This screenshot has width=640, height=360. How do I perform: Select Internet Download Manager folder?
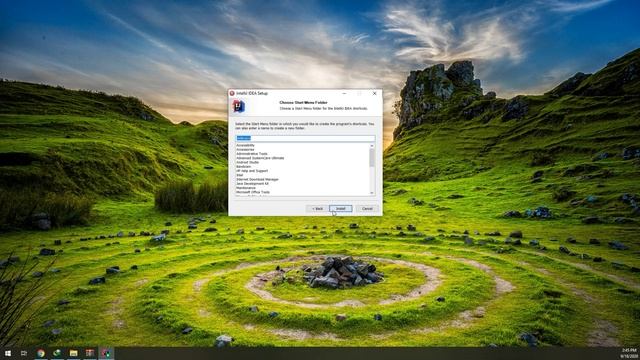click(257, 179)
